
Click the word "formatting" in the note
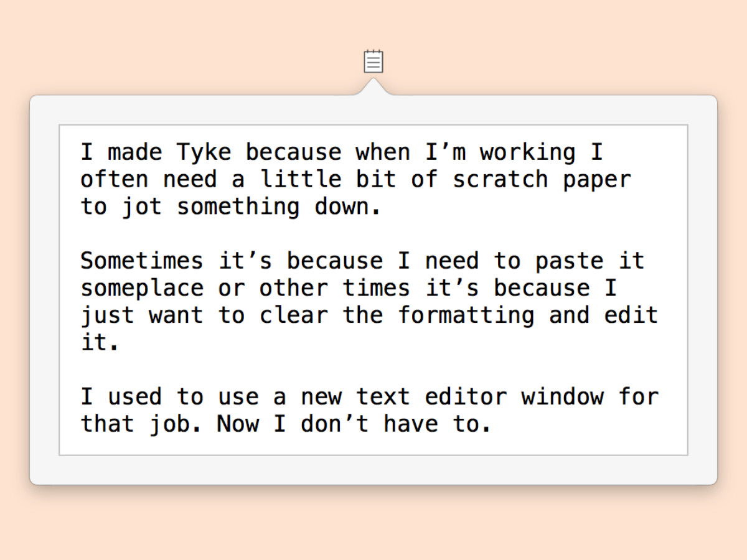(466, 315)
